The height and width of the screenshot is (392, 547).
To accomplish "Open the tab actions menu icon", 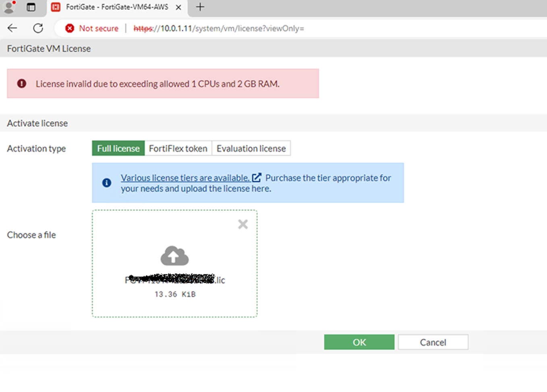I will click(31, 7).
